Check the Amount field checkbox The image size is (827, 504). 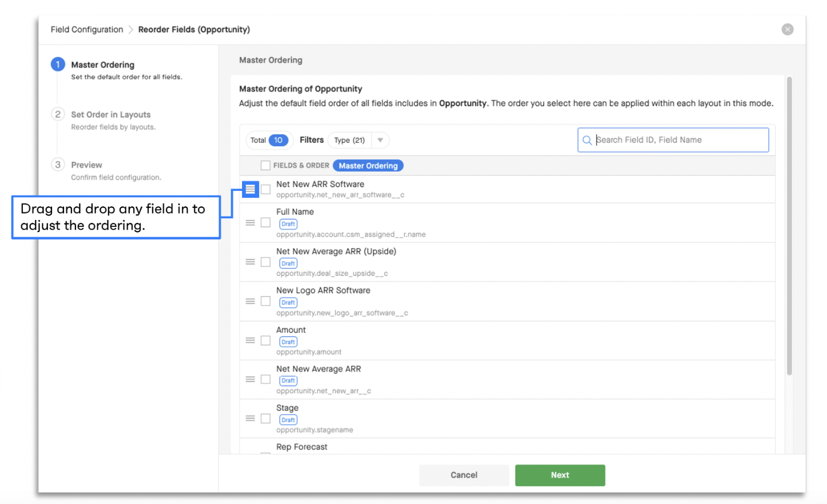coord(265,341)
